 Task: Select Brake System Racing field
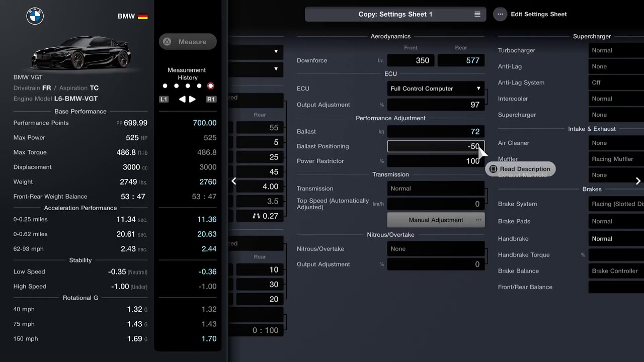(616, 204)
